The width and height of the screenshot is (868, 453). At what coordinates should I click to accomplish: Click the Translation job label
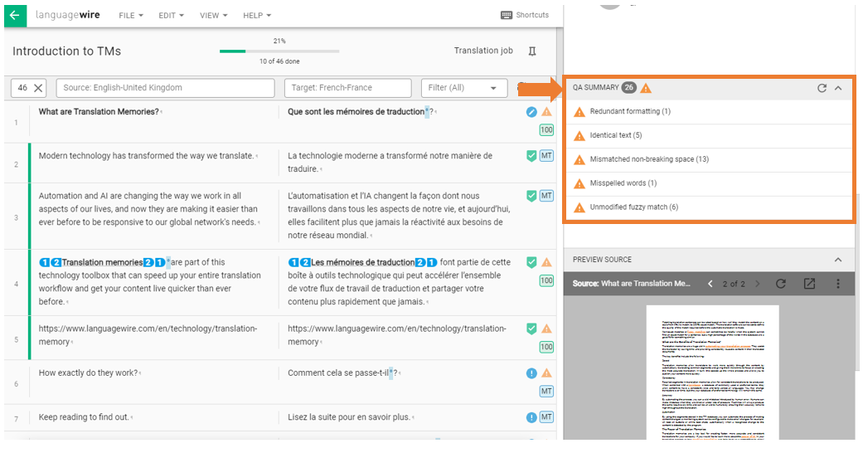pos(483,51)
